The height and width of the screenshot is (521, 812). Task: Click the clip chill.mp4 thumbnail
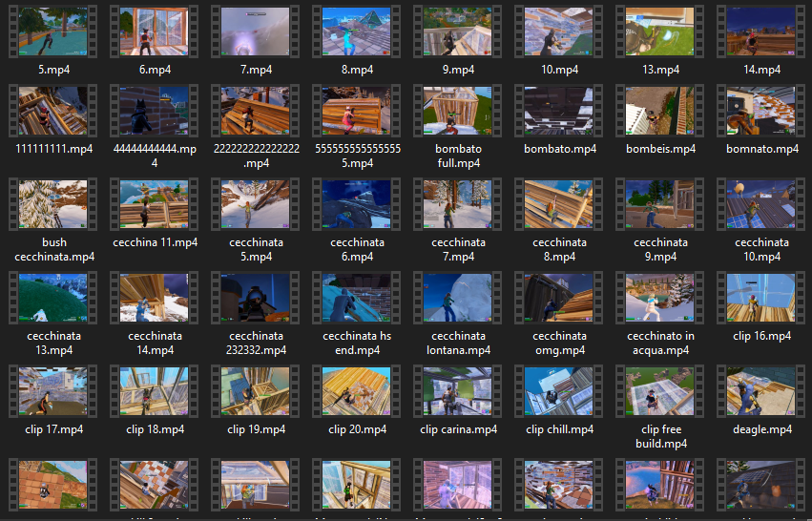point(559,391)
